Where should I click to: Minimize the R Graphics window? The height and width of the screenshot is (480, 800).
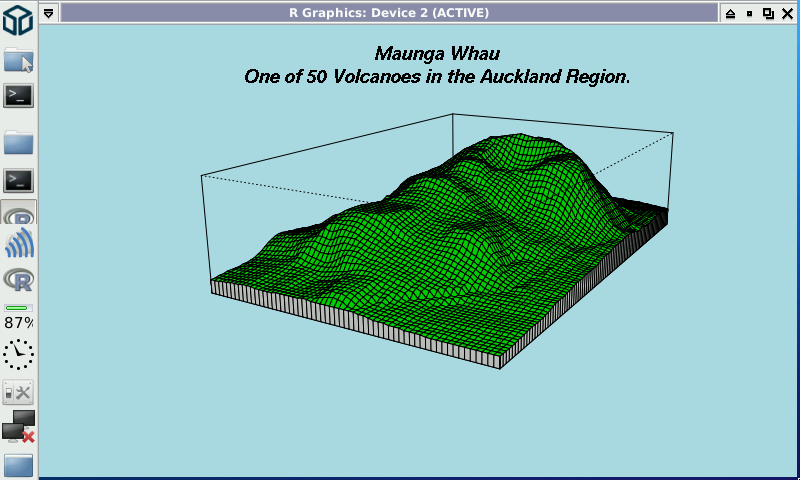click(x=749, y=13)
